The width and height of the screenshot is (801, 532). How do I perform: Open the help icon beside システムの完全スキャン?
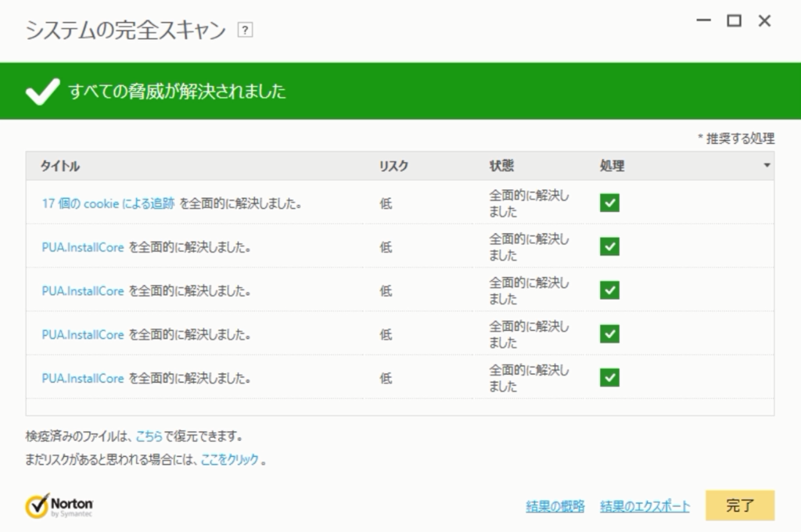tap(245, 31)
